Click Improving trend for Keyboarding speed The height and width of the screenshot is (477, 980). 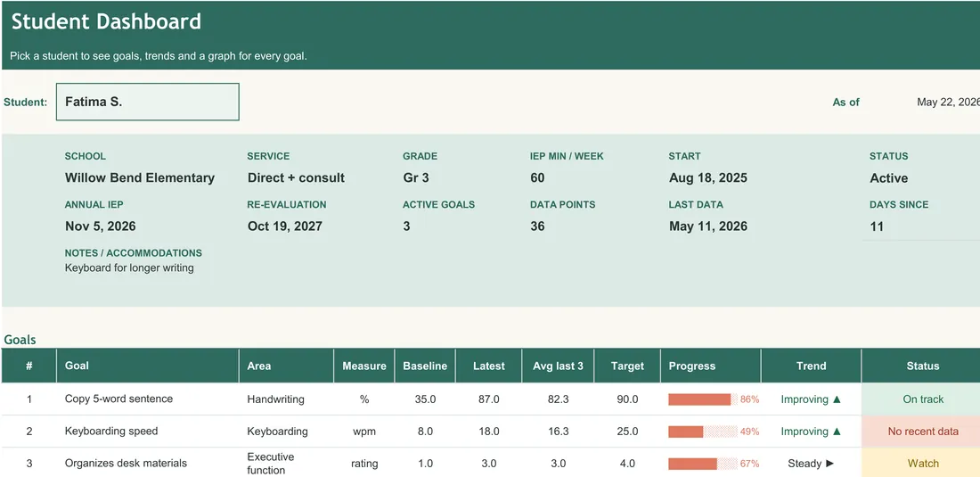point(812,432)
